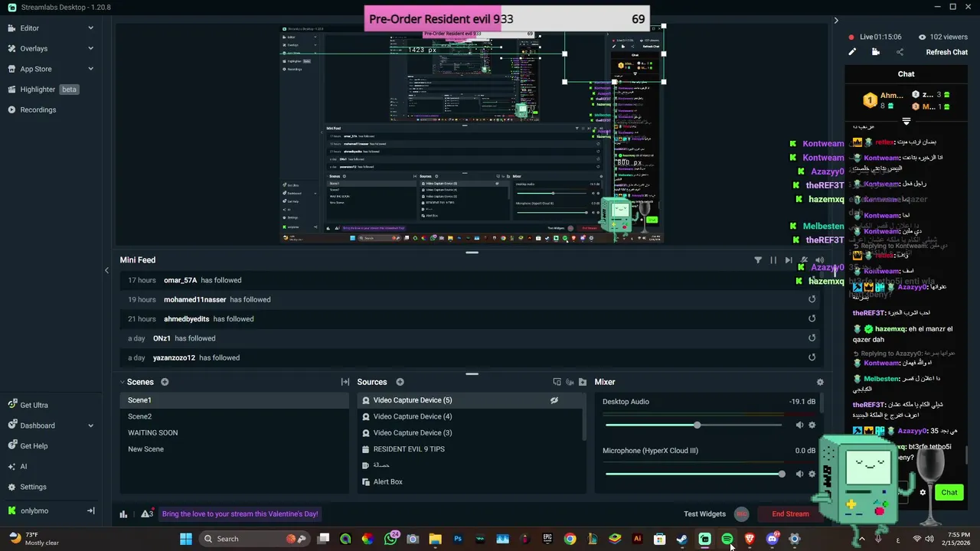Adjust the Desktop Audio volume slider
Viewport: 980px width, 551px height.
pos(695,425)
